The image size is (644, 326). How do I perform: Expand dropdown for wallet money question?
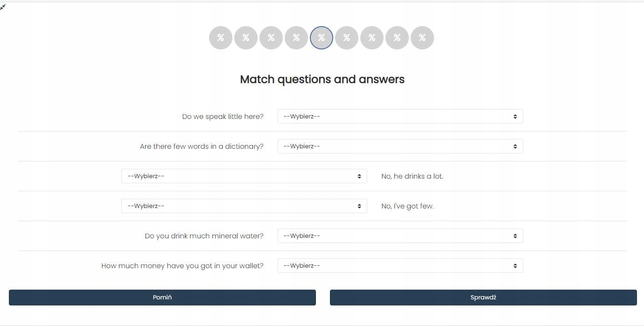click(x=400, y=266)
